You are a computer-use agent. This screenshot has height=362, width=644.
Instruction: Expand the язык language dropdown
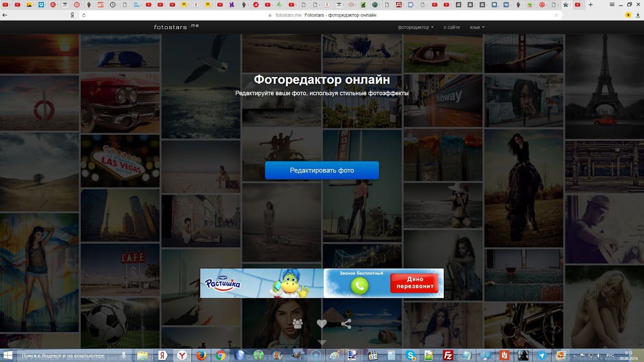click(477, 27)
